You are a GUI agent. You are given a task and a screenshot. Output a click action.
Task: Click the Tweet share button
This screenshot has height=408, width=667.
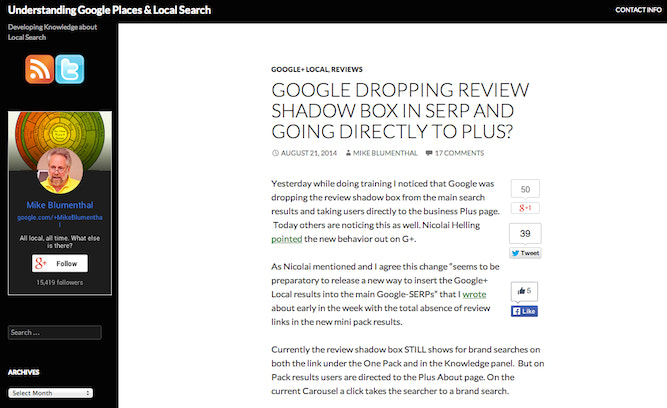(525, 253)
